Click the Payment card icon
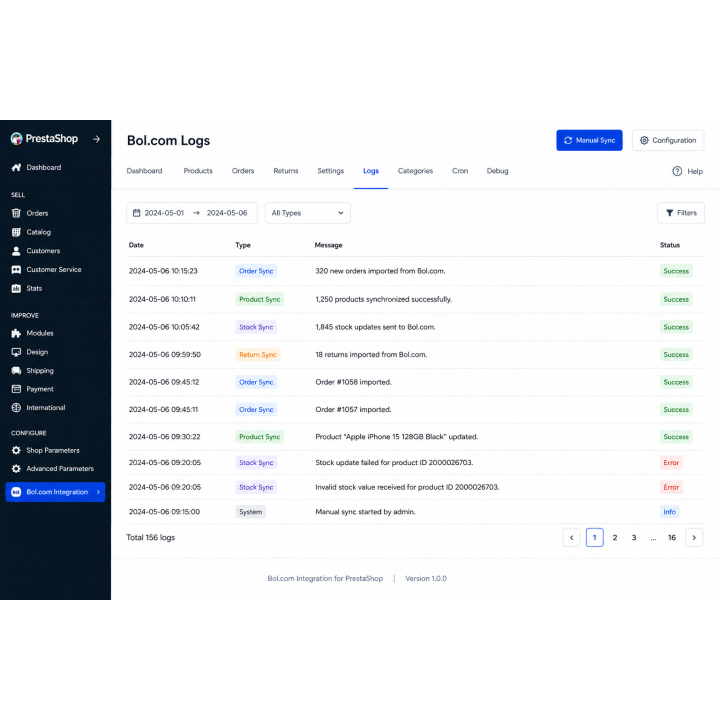Screen dimensions: 720x720 (16, 389)
